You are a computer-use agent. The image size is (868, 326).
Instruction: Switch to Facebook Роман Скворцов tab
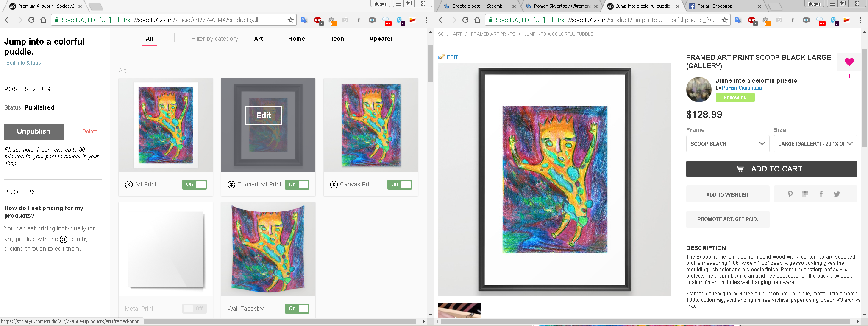[x=724, y=6]
